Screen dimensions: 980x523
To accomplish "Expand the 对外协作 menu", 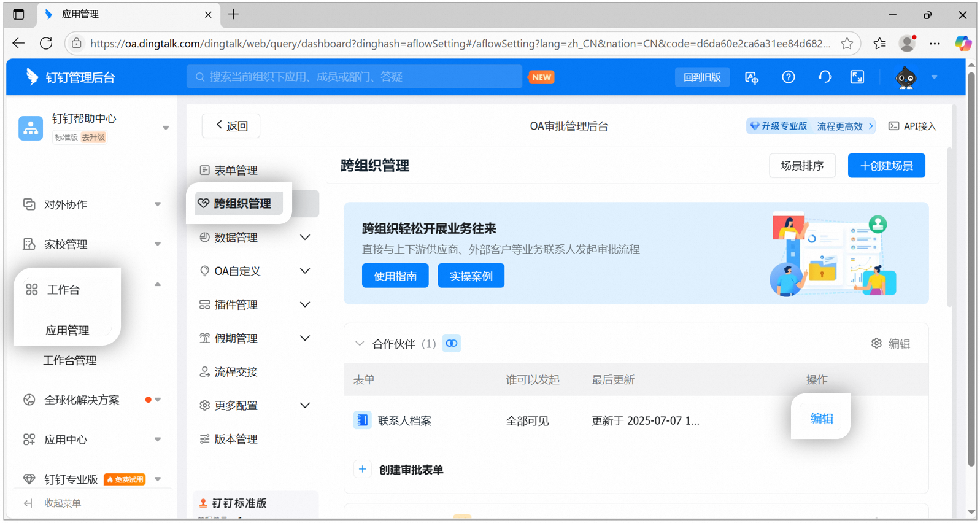I will pos(158,204).
